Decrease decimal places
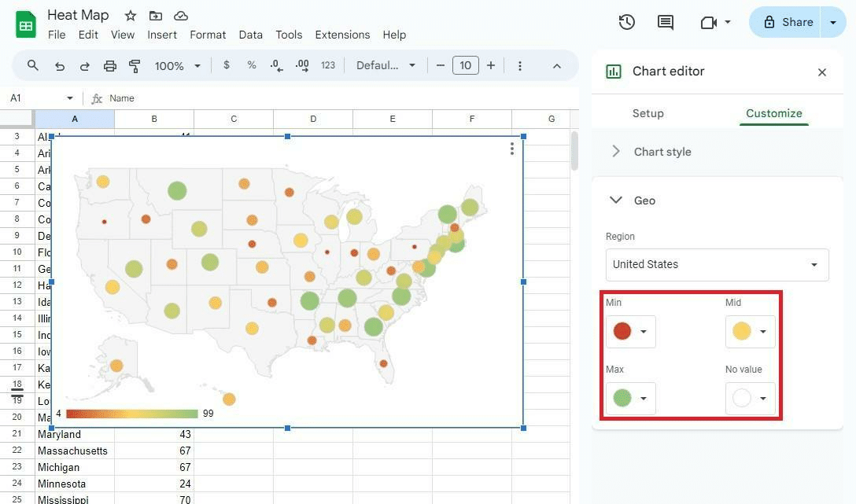The height and width of the screenshot is (504, 856). click(276, 65)
